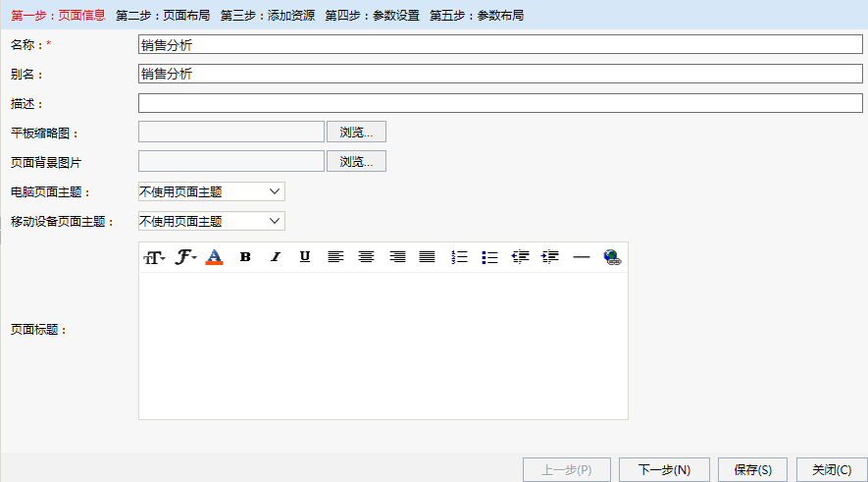Align text left in page title editor
Image resolution: width=868 pixels, height=482 pixels.
coord(335,257)
